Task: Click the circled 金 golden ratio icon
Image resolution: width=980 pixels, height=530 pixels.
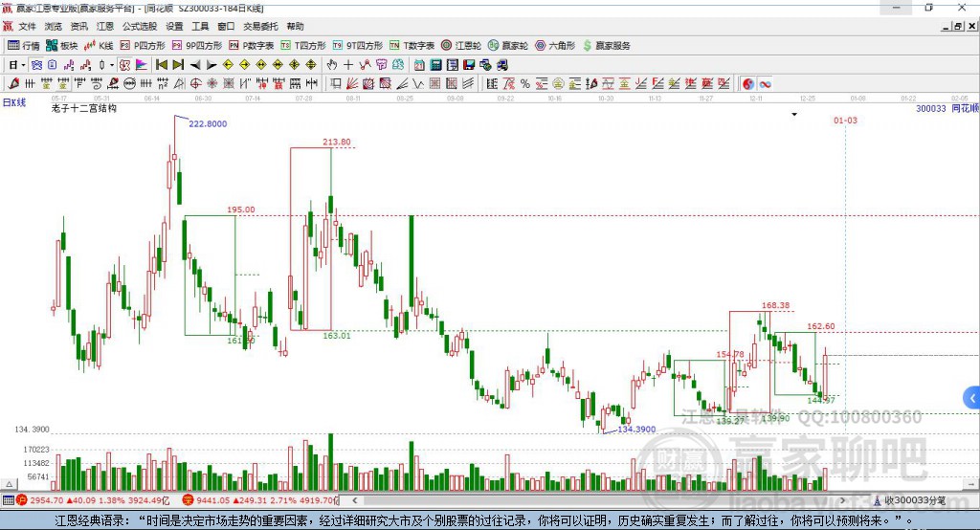Action: coord(558,84)
